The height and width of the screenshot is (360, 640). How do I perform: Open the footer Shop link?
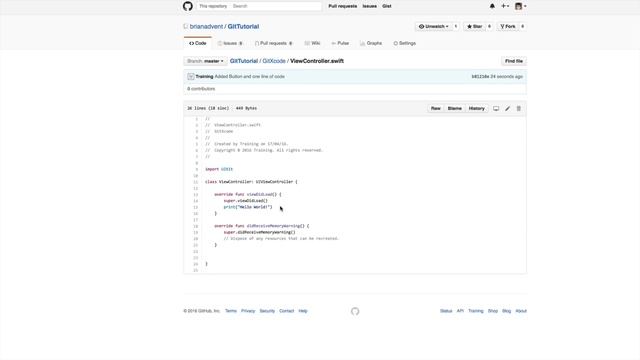493,311
